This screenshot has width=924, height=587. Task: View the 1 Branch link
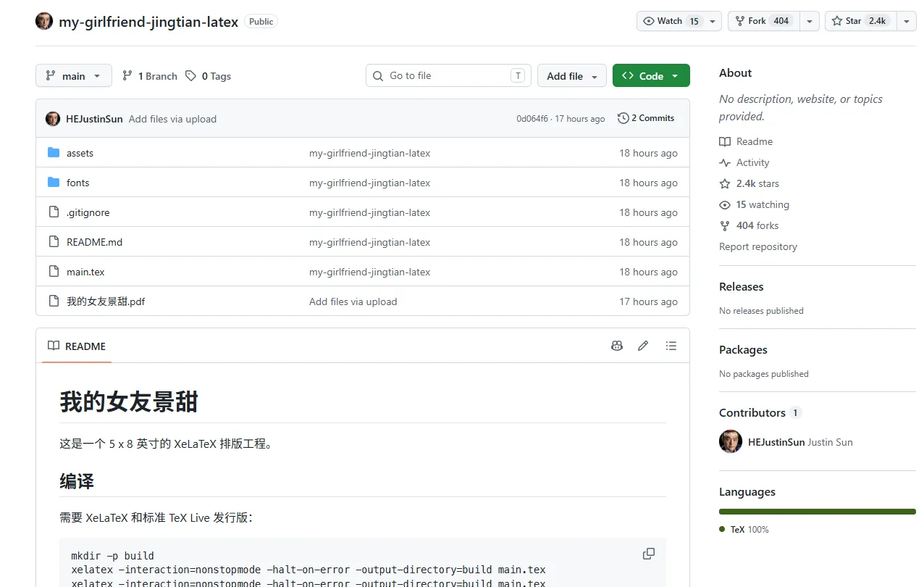(150, 76)
